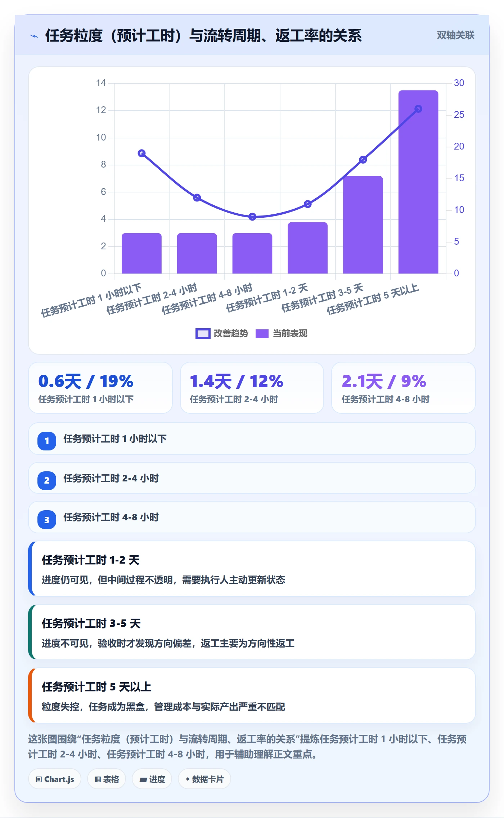The width and height of the screenshot is (504, 818).
Task: Click the number 1 badge icon
Action: tap(47, 441)
